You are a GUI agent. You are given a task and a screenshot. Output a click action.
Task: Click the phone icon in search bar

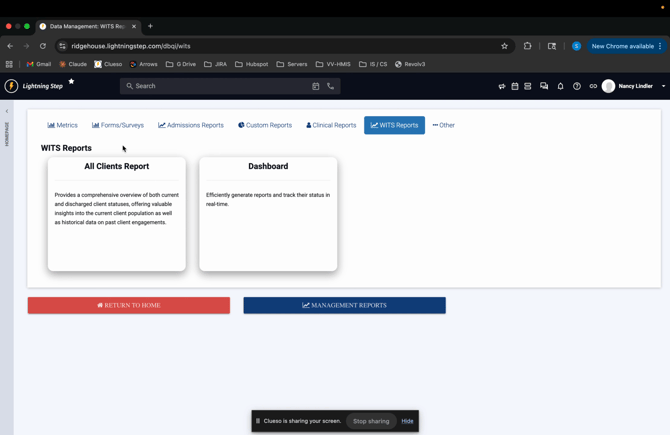point(331,86)
